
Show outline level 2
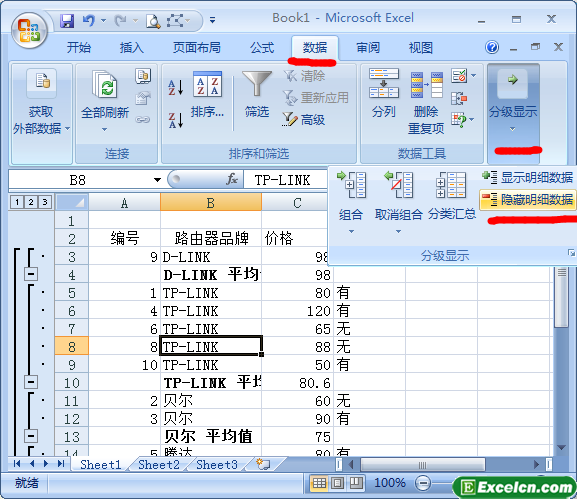point(31,202)
